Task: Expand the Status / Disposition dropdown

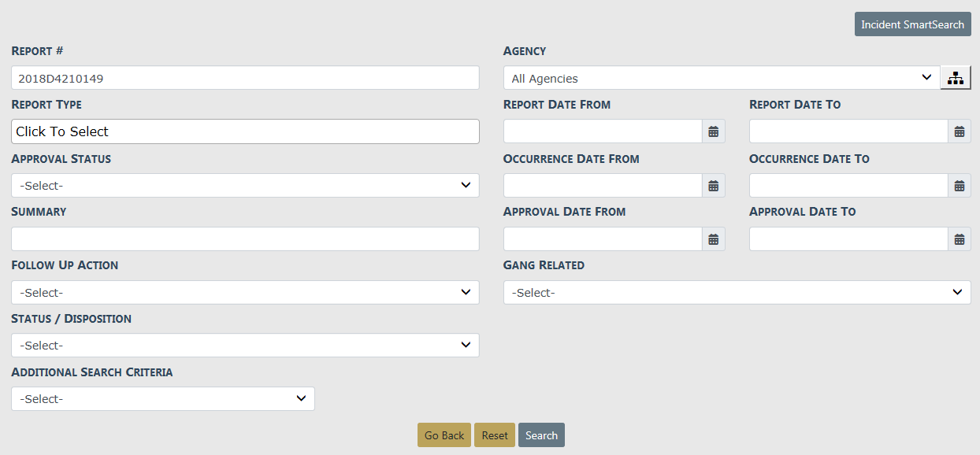Action: pyautogui.click(x=245, y=346)
